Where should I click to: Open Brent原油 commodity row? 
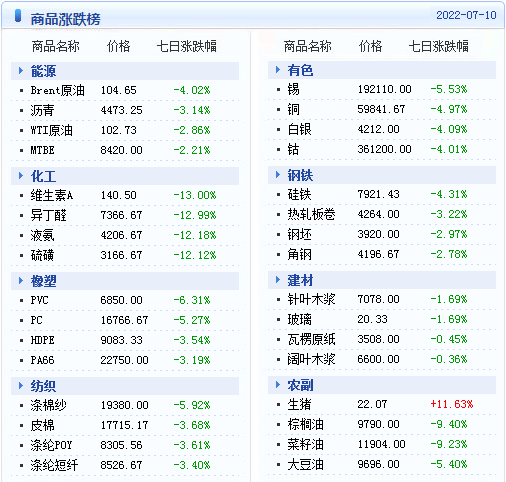pyautogui.click(x=125, y=90)
